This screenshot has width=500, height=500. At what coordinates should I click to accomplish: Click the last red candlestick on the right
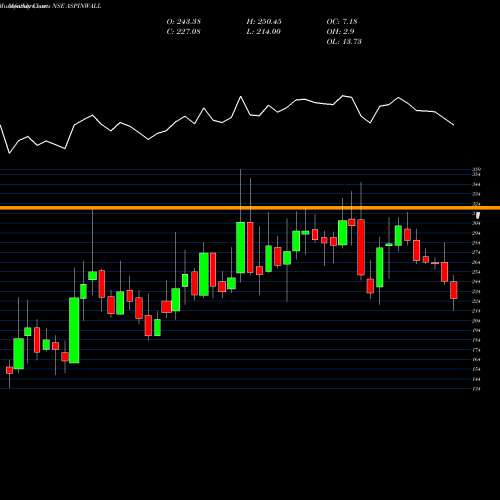click(454, 290)
